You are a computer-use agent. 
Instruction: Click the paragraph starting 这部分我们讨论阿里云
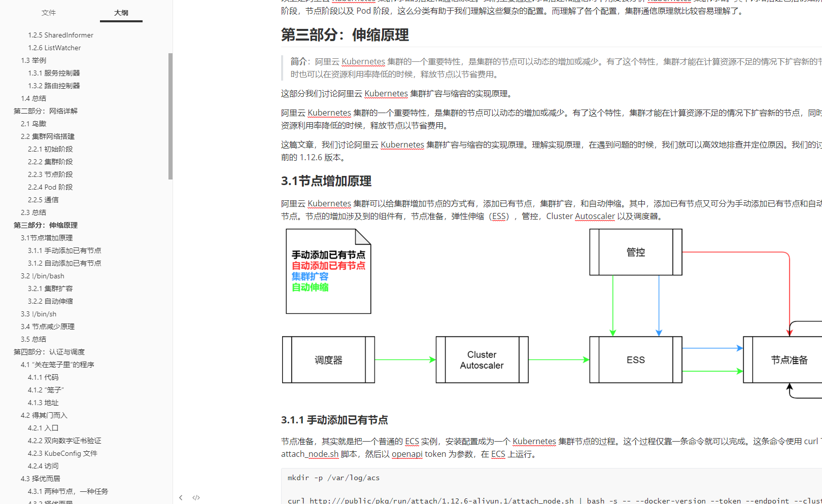pyautogui.click(x=398, y=94)
